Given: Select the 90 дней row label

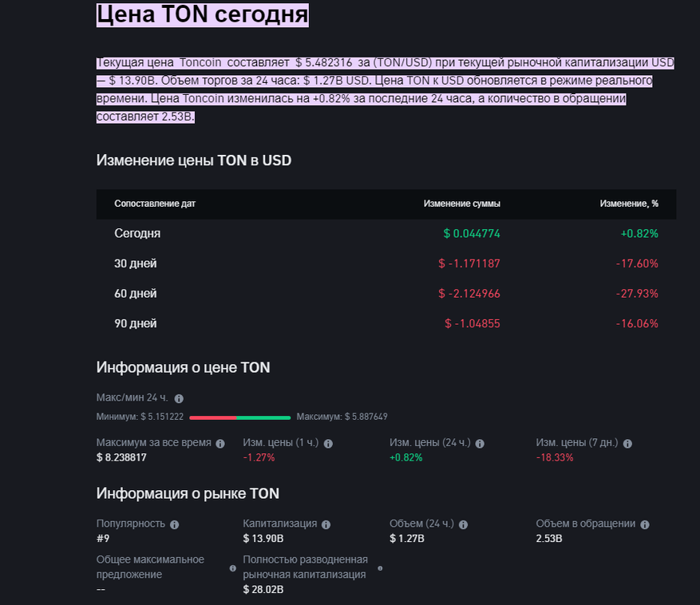Looking at the screenshot, I should click(x=135, y=323).
